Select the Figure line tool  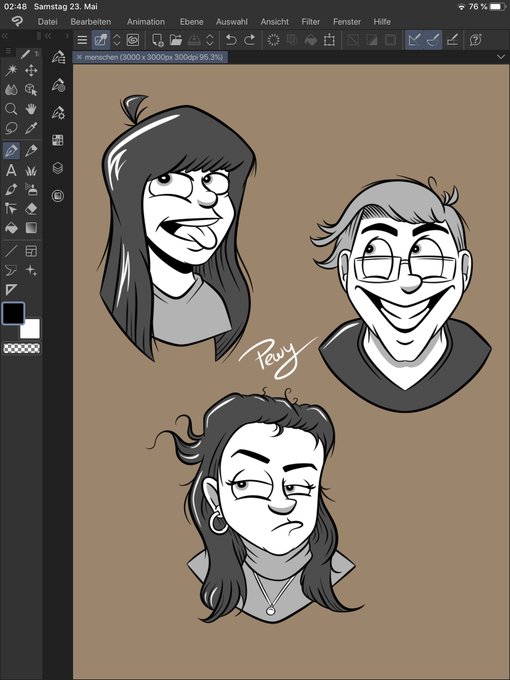[11, 251]
